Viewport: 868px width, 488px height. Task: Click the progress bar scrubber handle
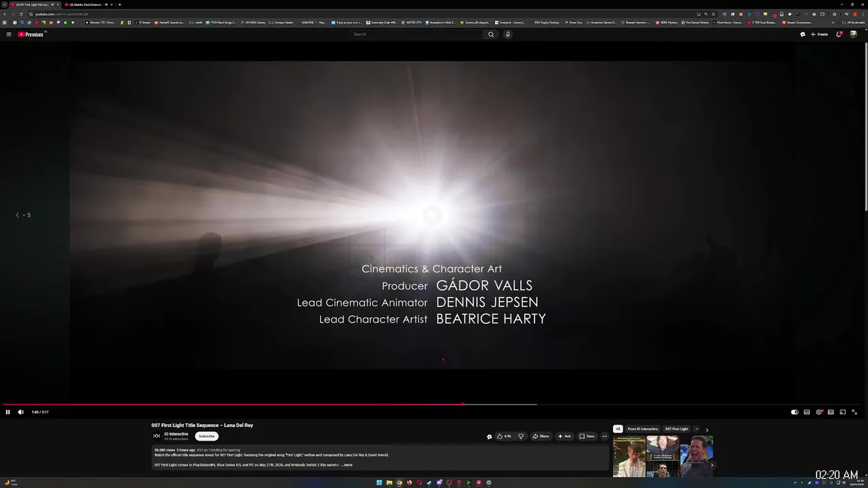click(x=462, y=405)
